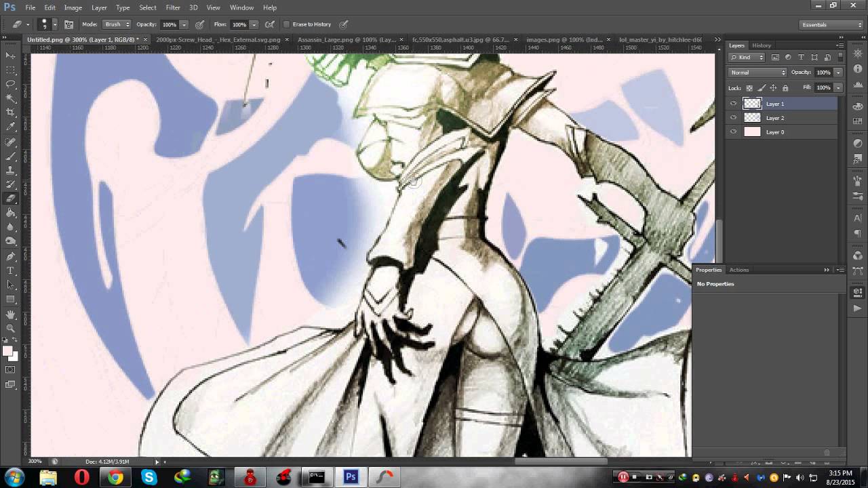Open Google Chrome from the taskbar
868x488 pixels.
(115, 478)
